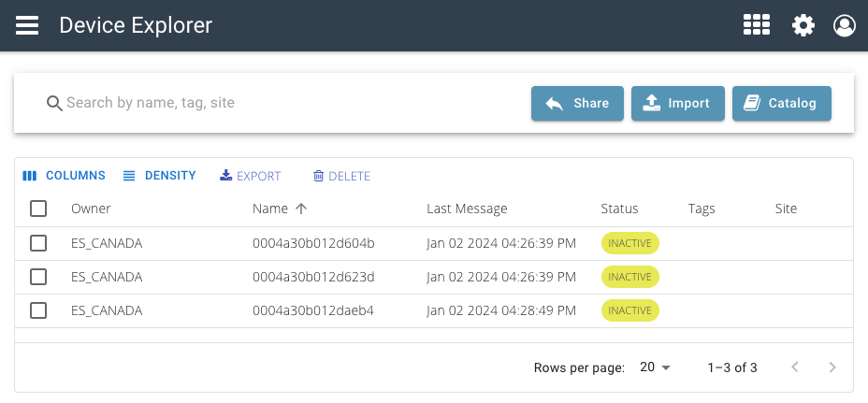This screenshot has width=868, height=403.
Task: Click the Import button
Action: pyautogui.click(x=677, y=104)
